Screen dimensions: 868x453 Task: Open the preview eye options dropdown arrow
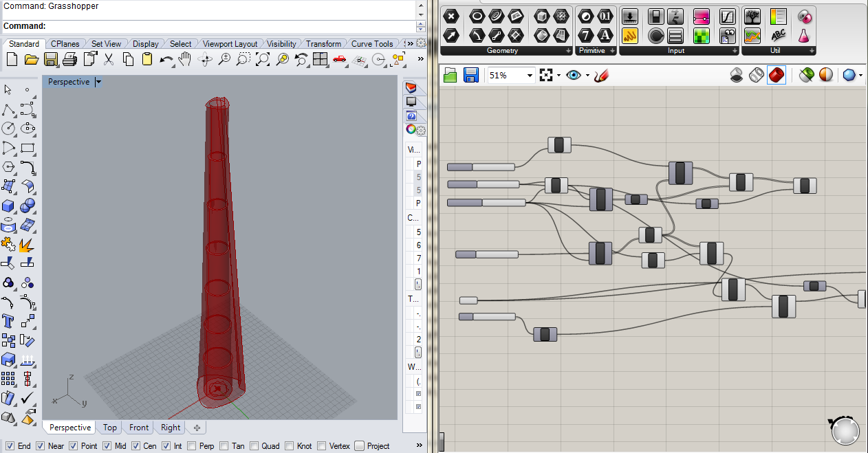point(588,76)
